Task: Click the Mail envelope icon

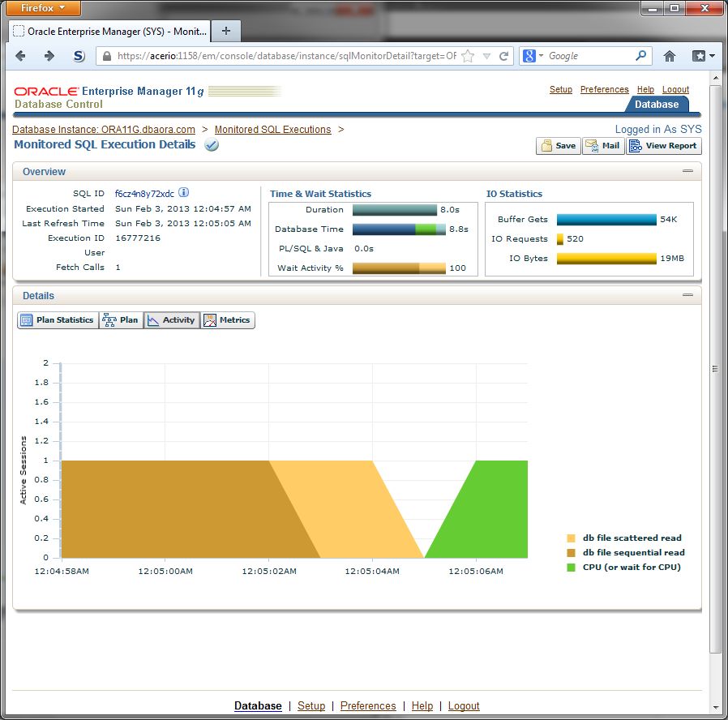Action: coord(592,146)
